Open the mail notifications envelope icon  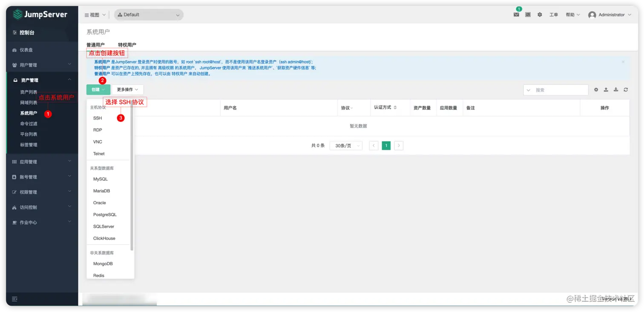pyautogui.click(x=516, y=14)
